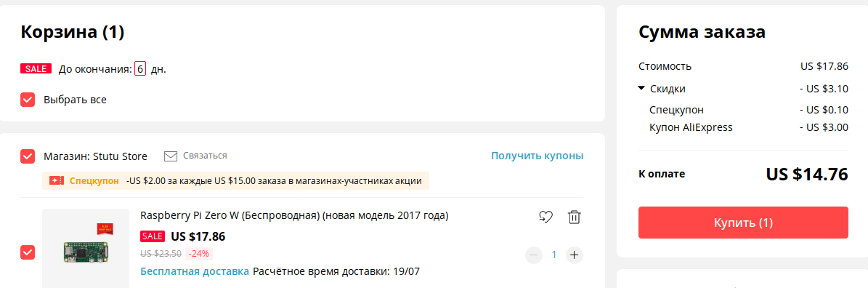Add Raspberry Pi to wishlist heart icon
The width and height of the screenshot is (868, 288).
click(545, 217)
